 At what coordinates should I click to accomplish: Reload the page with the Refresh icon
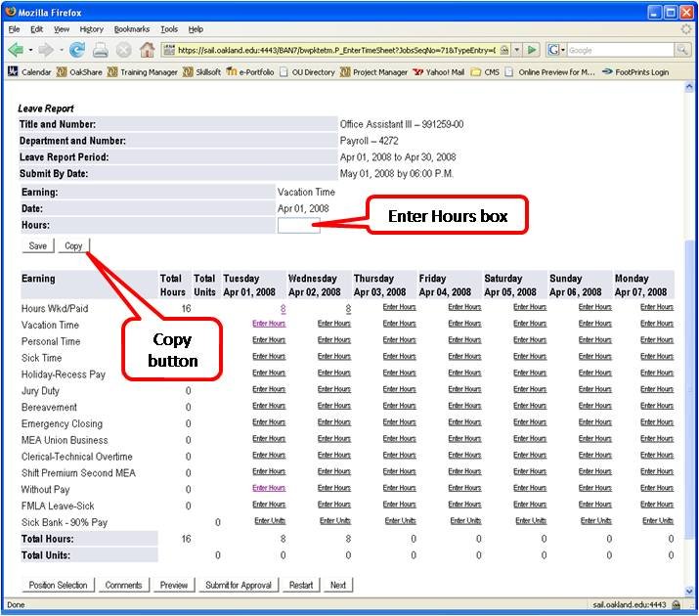click(77, 50)
